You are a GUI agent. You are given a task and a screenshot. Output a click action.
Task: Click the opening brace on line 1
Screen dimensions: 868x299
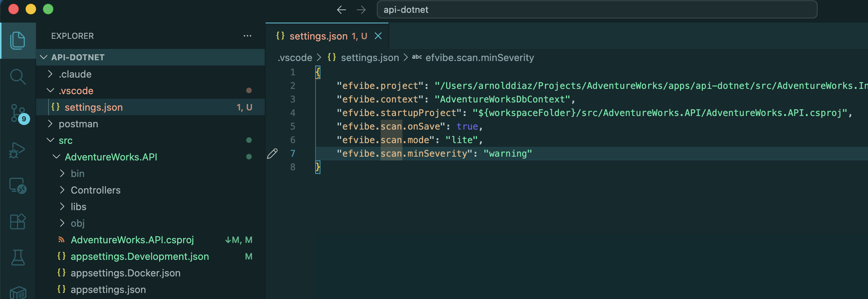pyautogui.click(x=318, y=72)
